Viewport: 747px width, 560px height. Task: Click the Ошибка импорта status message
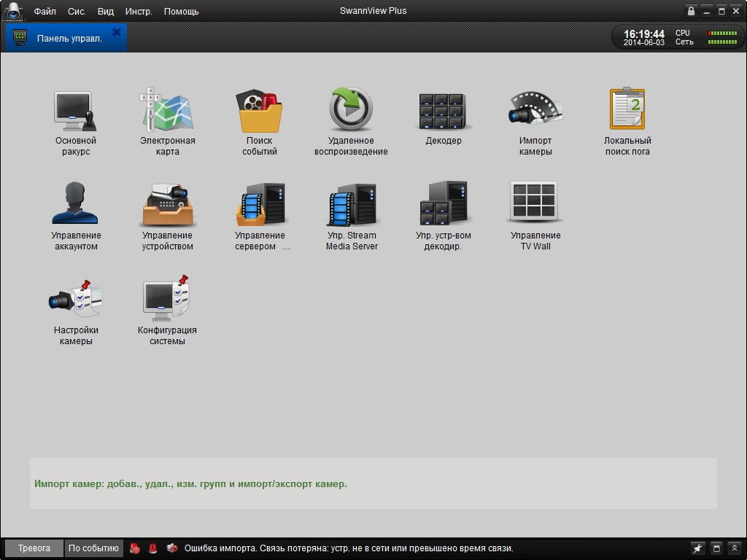(x=349, y=548)
